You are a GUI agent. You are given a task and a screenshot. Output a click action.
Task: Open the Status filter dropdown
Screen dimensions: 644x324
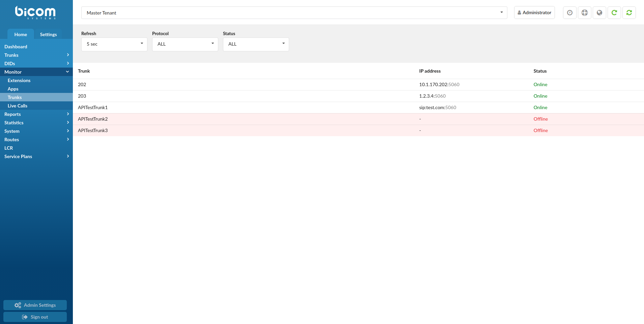coord(256,44)
